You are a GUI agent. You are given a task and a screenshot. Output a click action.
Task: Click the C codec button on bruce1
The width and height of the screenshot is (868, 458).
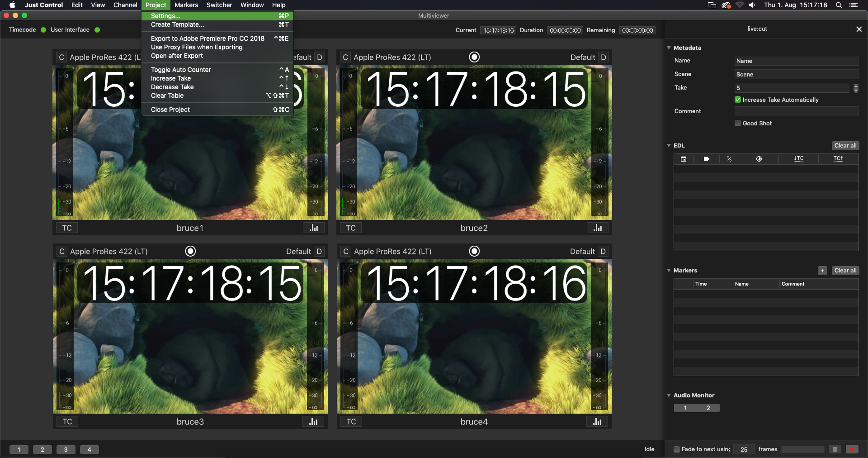61,57
